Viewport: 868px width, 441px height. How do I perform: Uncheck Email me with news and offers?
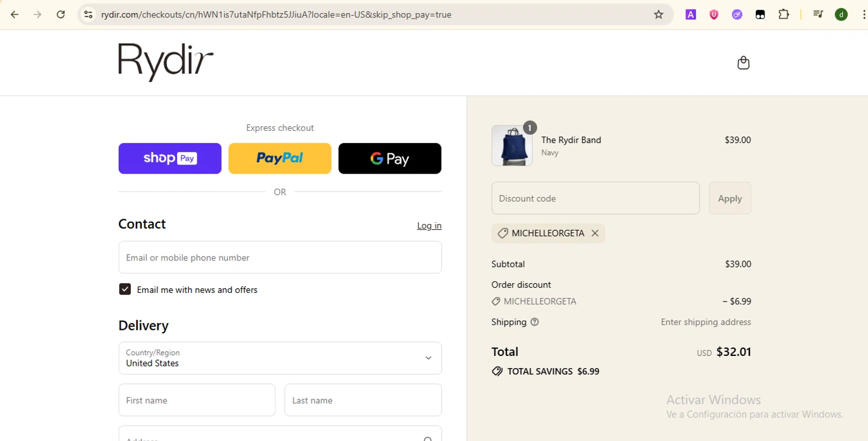[x=125, y=289]
